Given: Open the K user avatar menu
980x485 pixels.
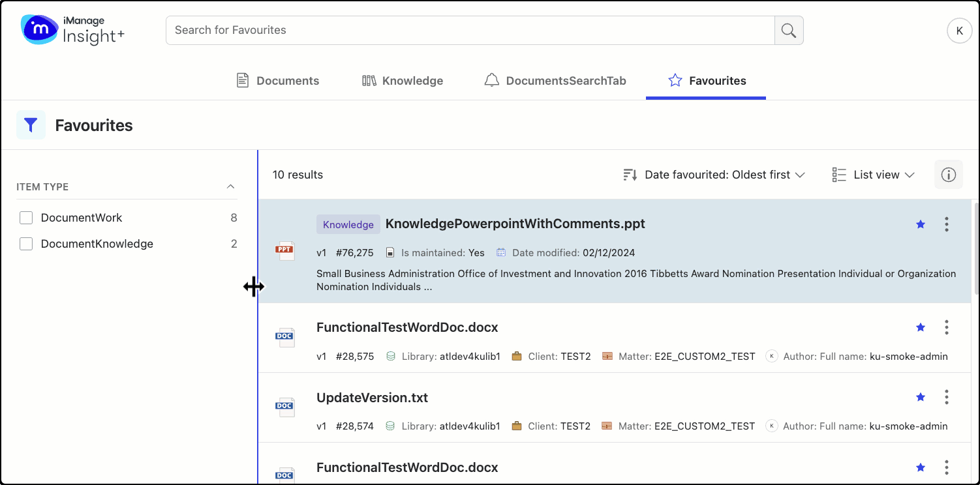Looking at the screenshot, I should coord(959,31).
